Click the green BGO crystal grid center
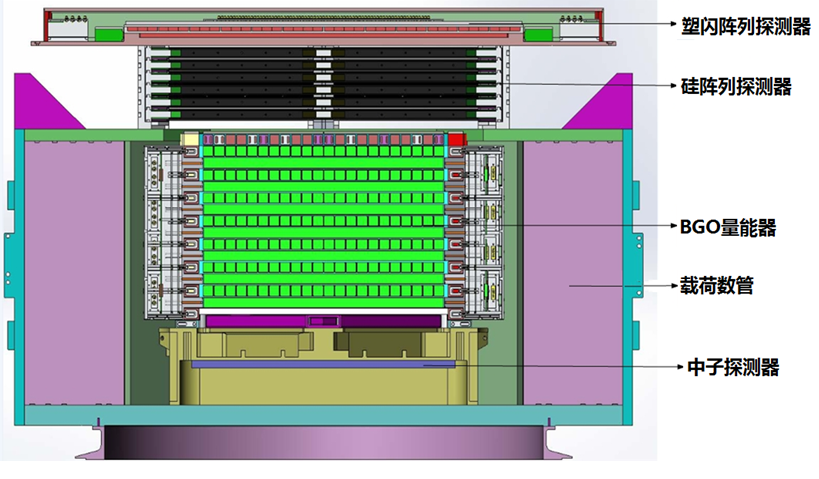 pos(324,220)
